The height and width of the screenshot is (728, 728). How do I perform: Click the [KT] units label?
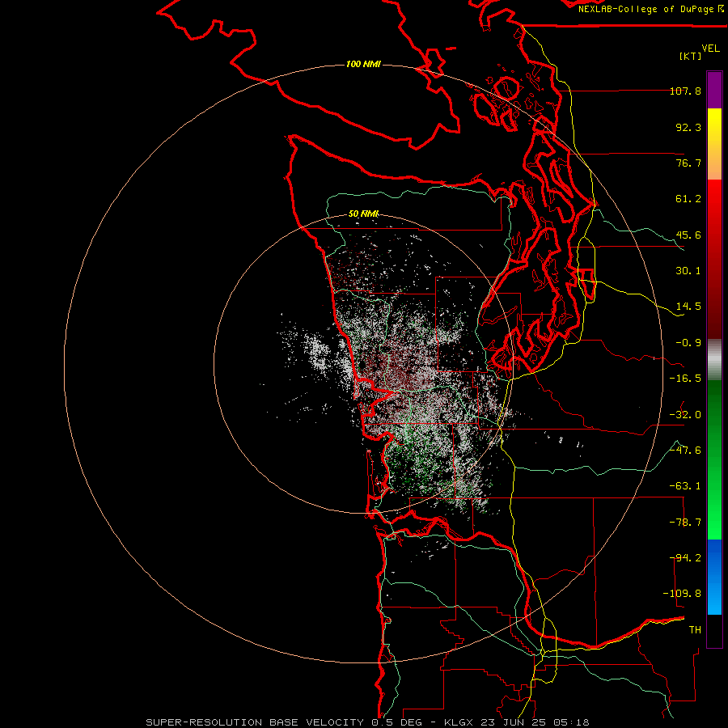(x=691, y=56)
